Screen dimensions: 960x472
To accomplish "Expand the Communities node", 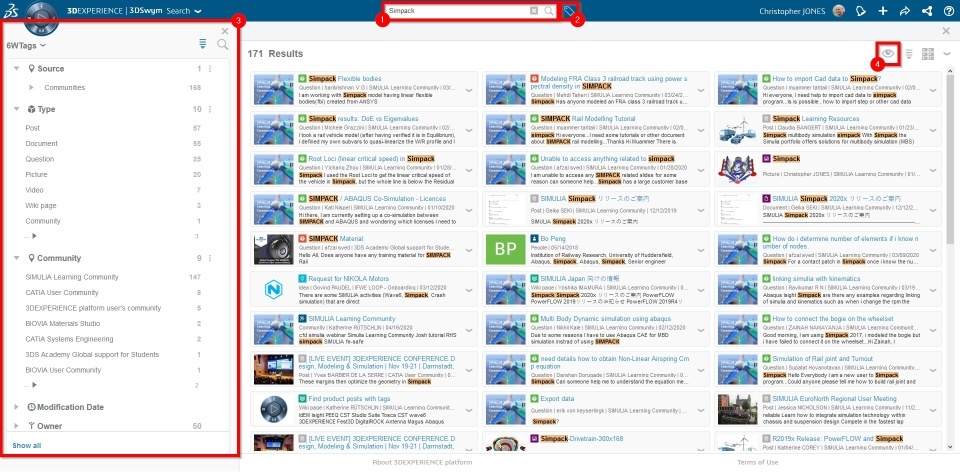I will (32, 88).
